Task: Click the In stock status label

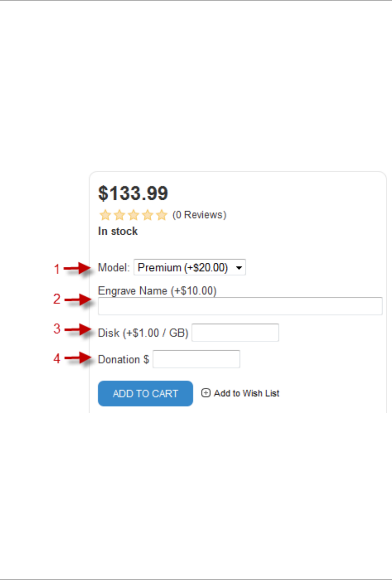Action: point(118,231)
